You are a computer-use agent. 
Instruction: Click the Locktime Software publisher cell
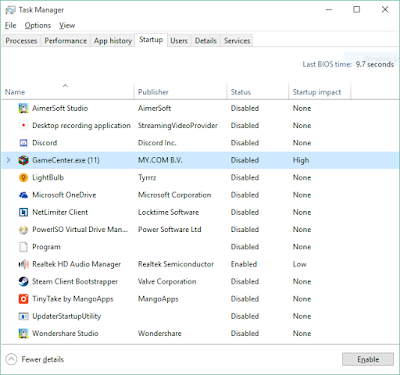point(168,212)
